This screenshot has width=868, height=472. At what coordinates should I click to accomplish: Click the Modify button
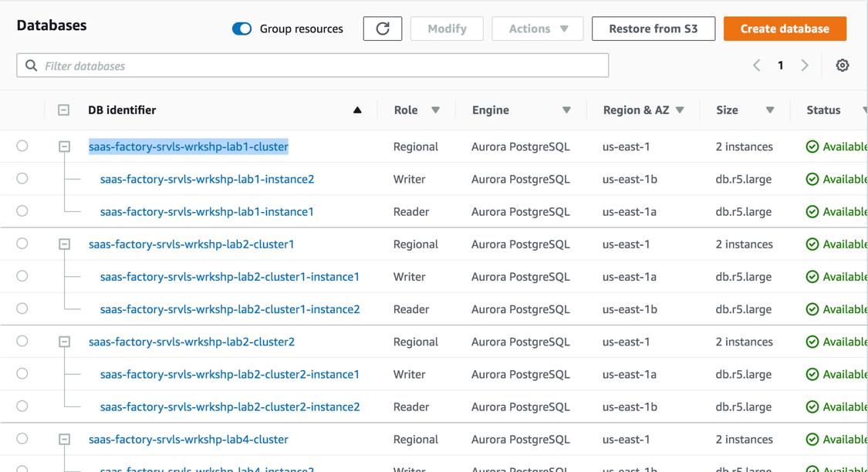click(447, 29)
